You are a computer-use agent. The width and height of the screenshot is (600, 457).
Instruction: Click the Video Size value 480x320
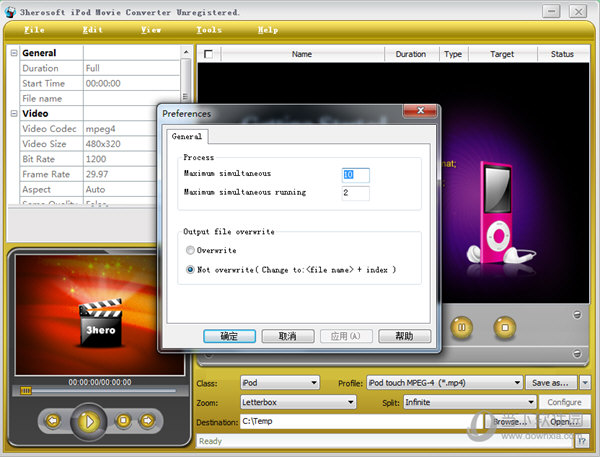click(103, 144)
